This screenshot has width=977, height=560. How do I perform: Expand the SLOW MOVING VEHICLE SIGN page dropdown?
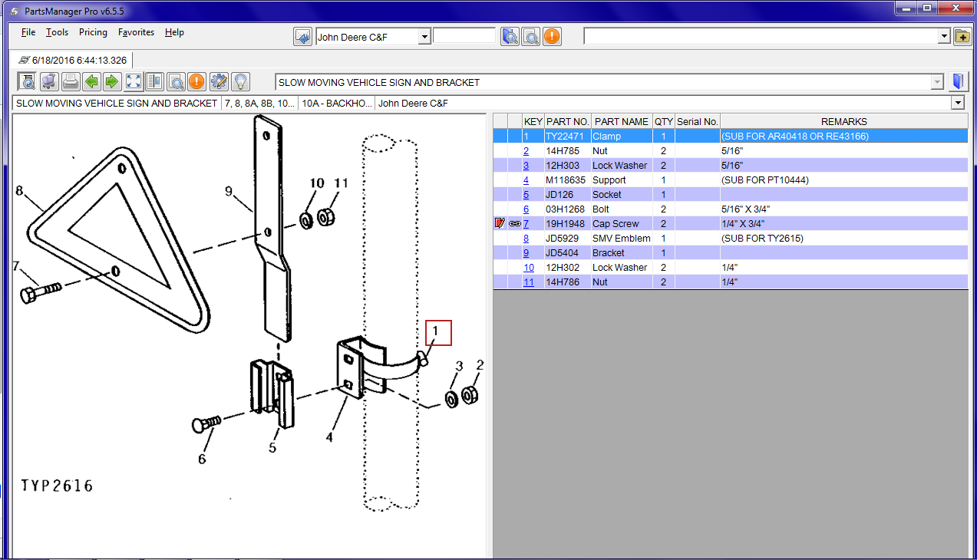(937, 82)
